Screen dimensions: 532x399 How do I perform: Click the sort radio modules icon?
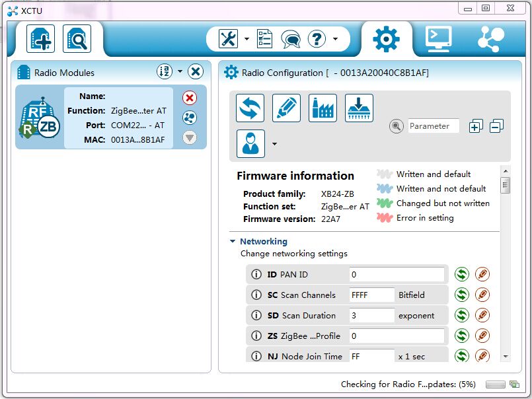pos(165,71)
